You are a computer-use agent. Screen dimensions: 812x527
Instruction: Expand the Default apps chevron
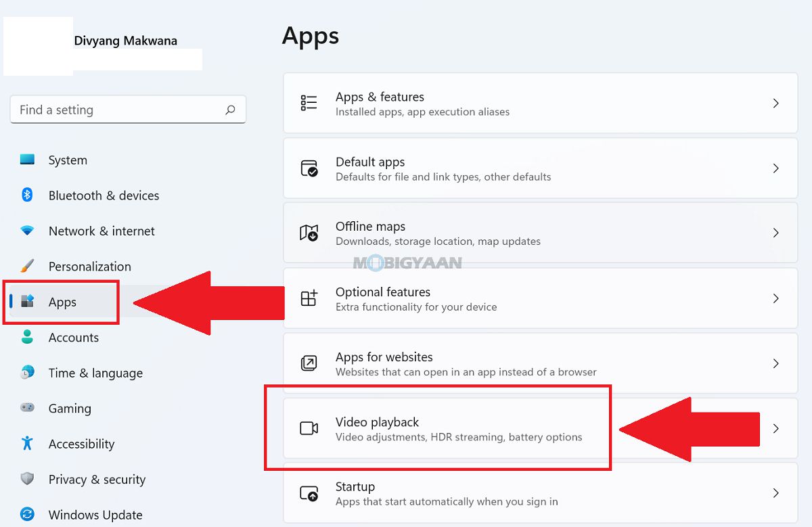[x=775, y=168]
